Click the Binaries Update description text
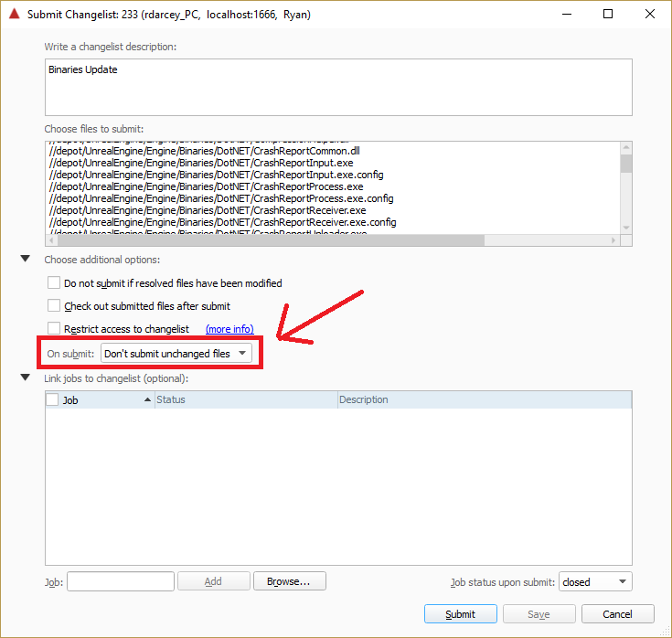The height and width of the screenshot is (638, 672). [82, 69]
